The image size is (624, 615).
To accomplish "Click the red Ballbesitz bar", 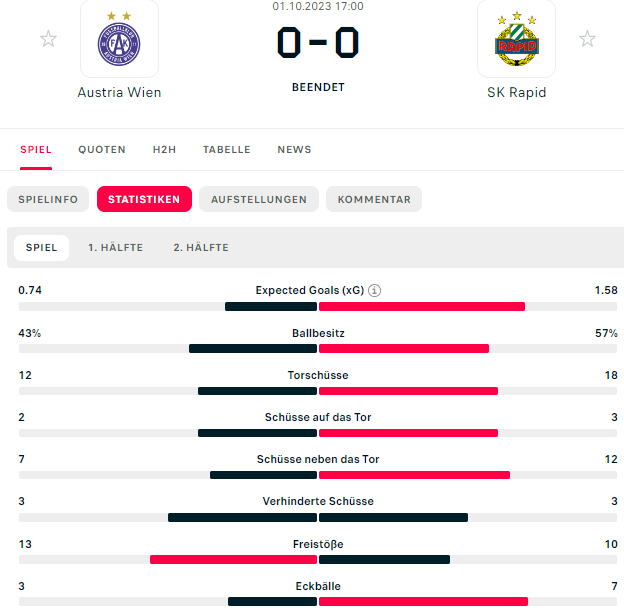I will (x=404, y=349).
